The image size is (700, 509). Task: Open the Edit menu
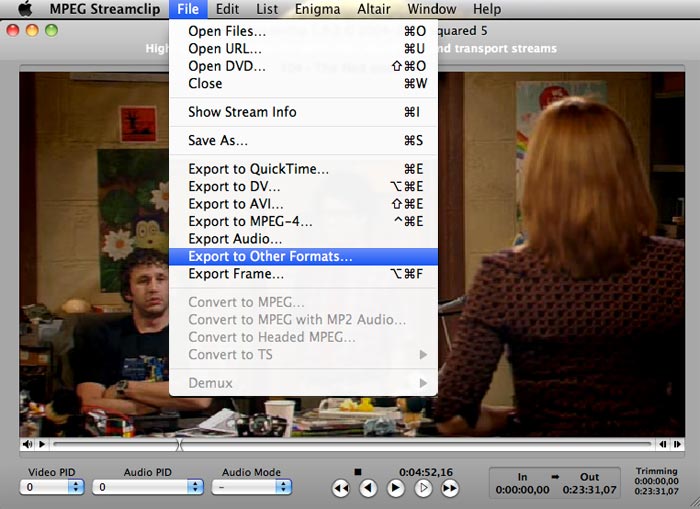(x=227, y=9)
